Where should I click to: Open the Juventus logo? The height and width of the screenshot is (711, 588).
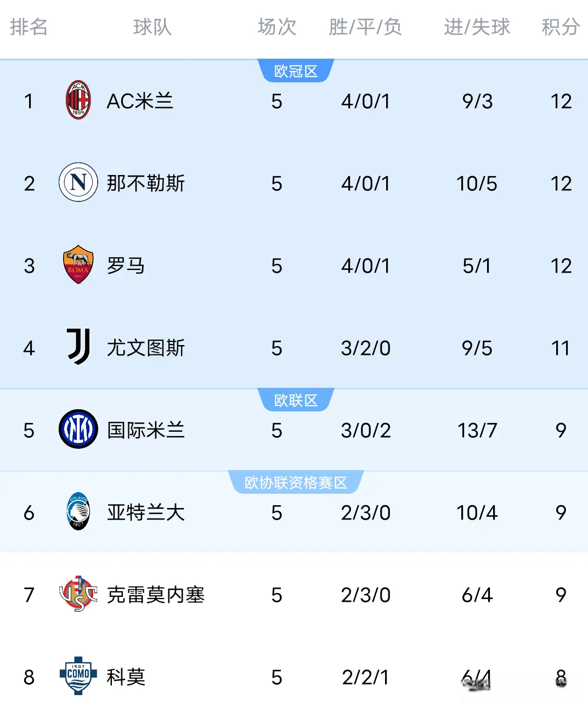(x=78, y=347)
